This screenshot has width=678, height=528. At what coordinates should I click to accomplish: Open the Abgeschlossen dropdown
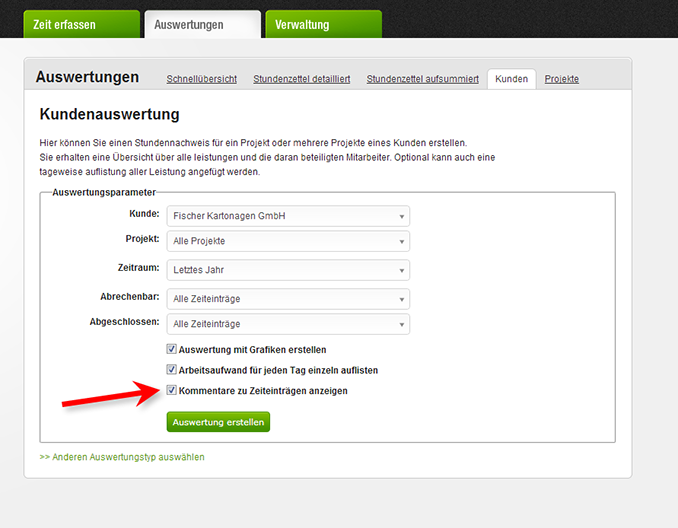288,324
